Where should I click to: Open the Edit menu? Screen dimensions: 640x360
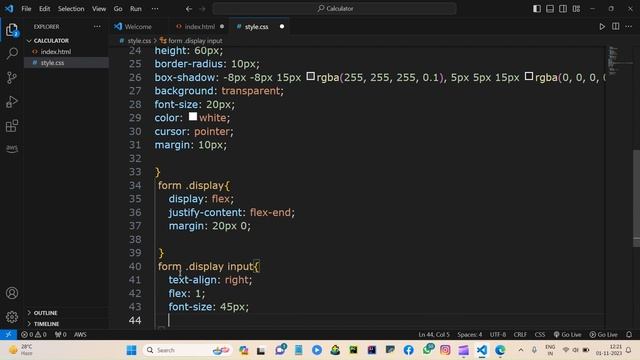coord(44,9)
